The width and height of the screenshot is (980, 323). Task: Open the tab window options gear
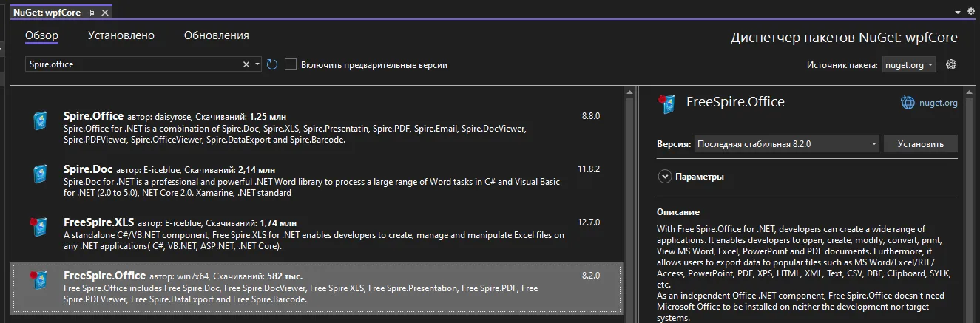tap(971, 12)
